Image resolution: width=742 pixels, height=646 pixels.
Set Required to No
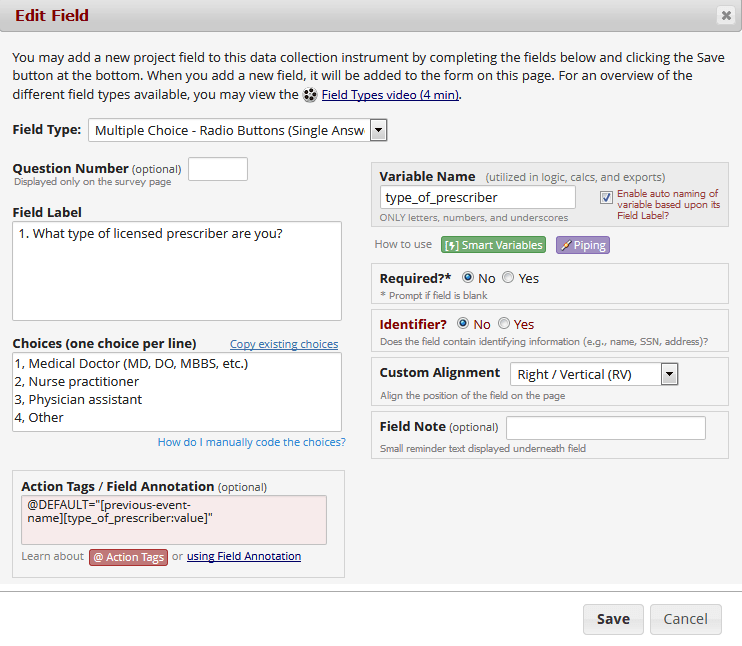[x=468, y=277]
